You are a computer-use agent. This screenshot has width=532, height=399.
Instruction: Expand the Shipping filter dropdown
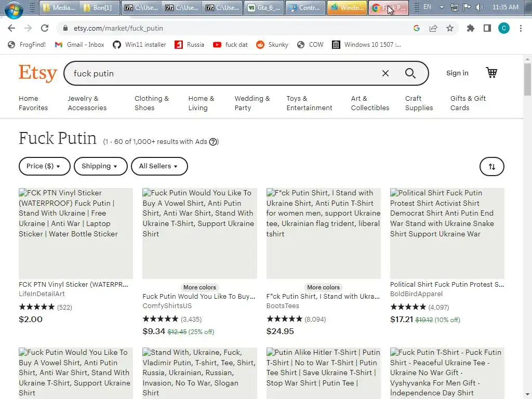click(x=100, y=166)
